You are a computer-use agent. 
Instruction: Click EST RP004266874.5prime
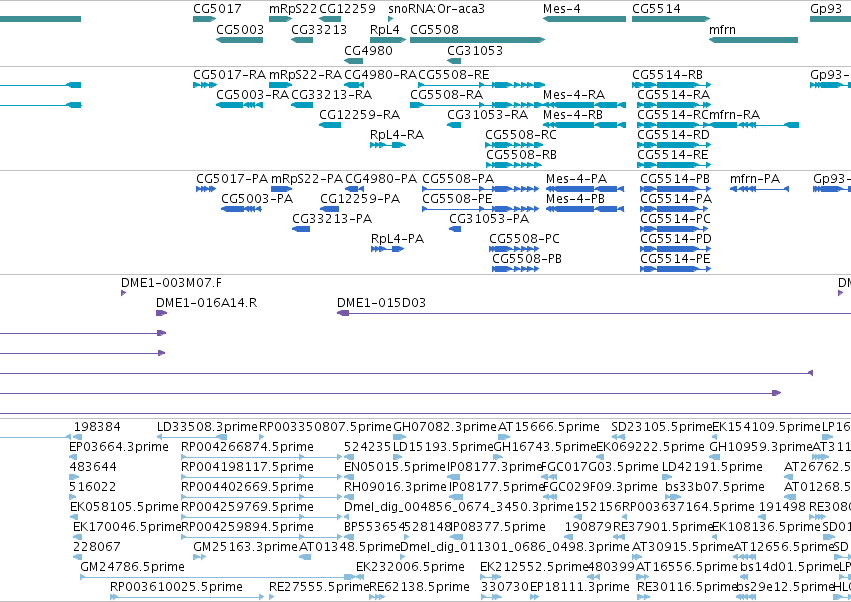(x=261, y=457)
